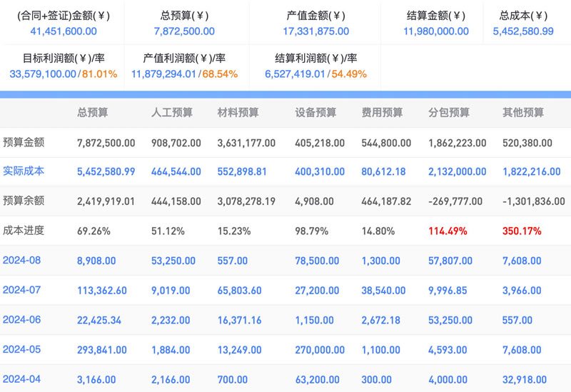Image resolution: width=571 pixels, height=392 pixels.
Task: Open 2024-07 material cost 65,803.60
Action: tap(239, 291)
